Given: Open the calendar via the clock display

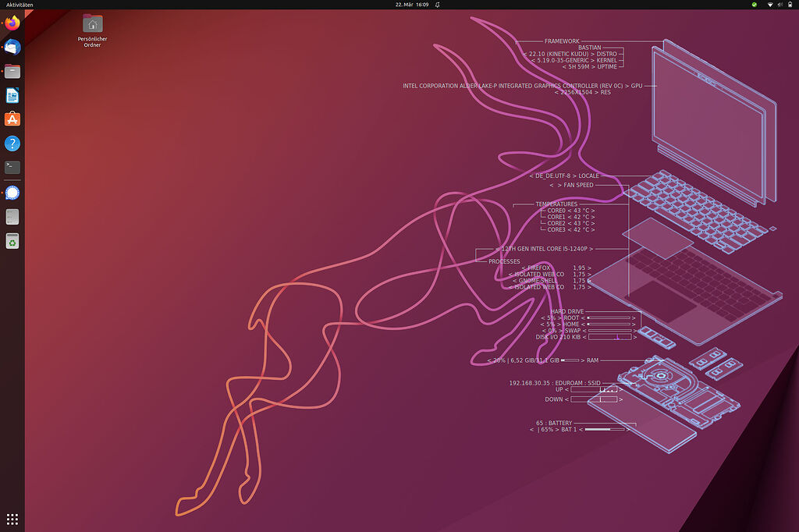Looking at the screenshot, I should pos(414,5).
